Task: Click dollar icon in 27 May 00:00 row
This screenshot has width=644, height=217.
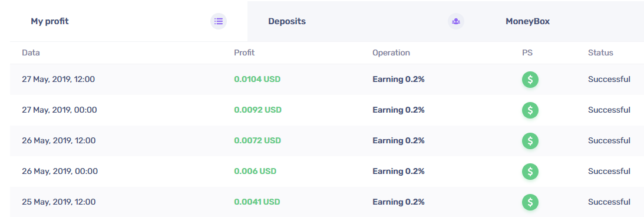Action: pos(530,110)
